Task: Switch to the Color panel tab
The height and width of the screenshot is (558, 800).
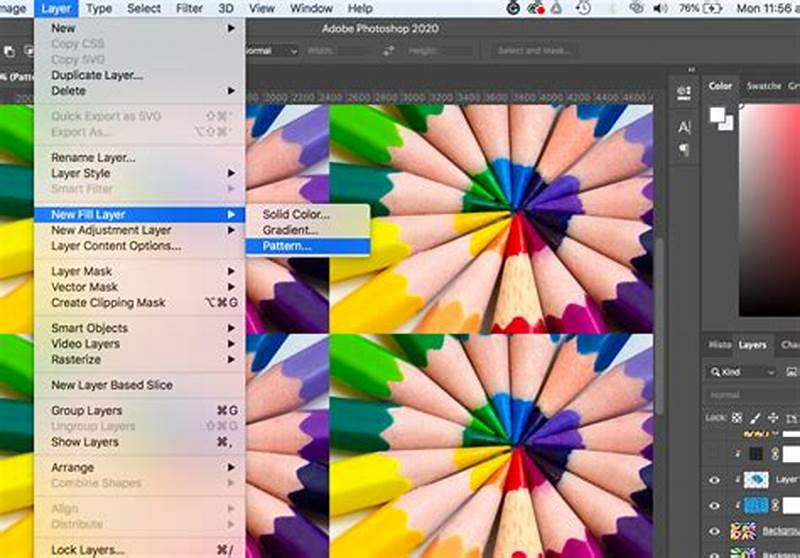Action: coord(720,86)
